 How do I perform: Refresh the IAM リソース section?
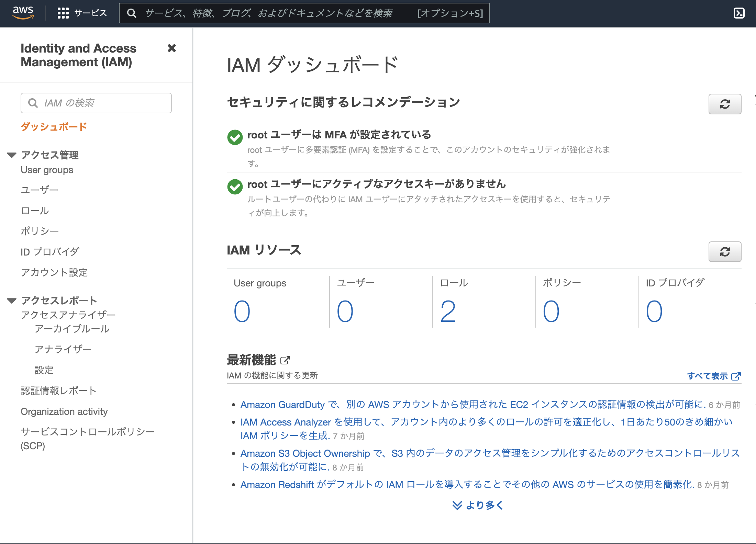click(x=725, y=252)
